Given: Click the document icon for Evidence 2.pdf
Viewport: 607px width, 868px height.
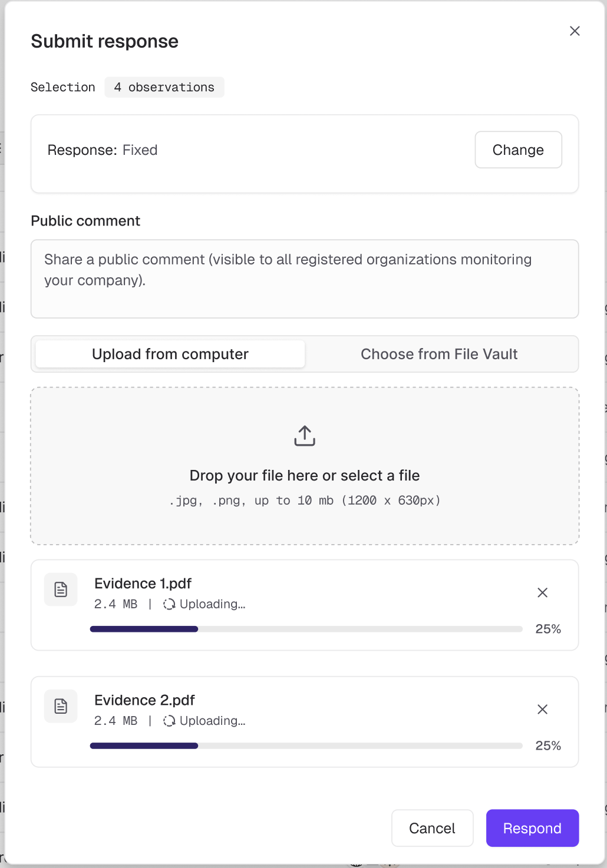Looking at the screenshot, I should pos(61,706).
